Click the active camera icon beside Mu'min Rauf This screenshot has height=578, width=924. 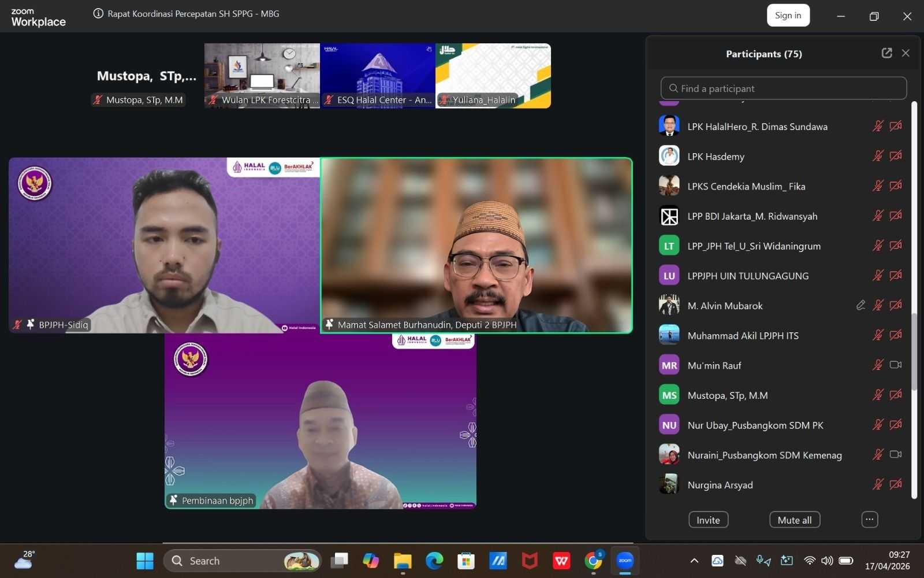tap(896, 365)
